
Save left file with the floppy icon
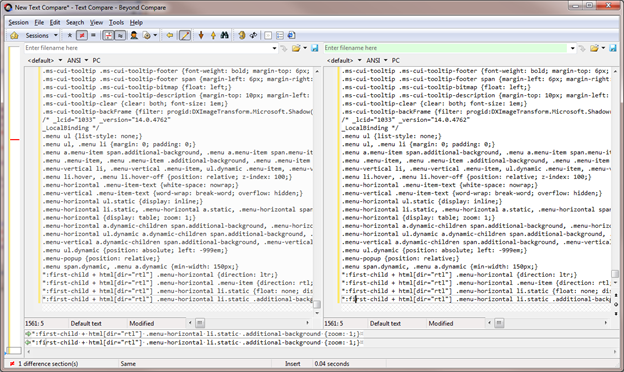click(315, 48)
